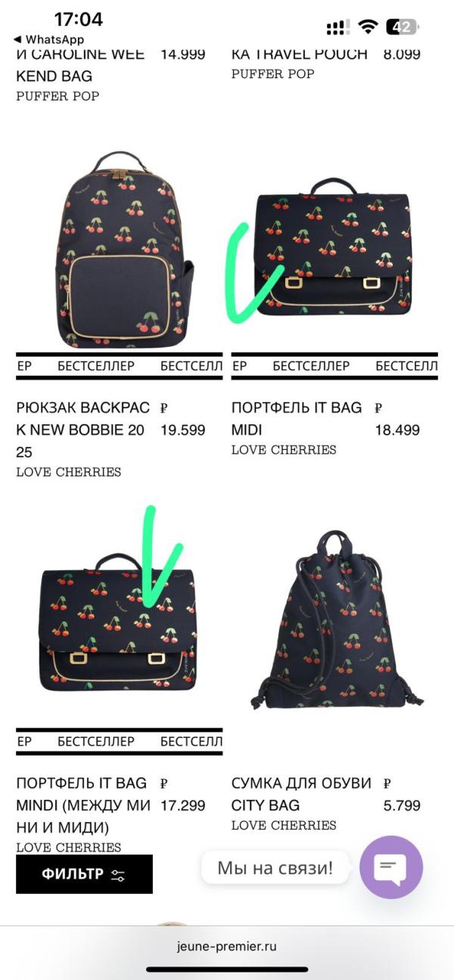
Task: Tap the Wi-Fi status icon
Action: (368, 27)
